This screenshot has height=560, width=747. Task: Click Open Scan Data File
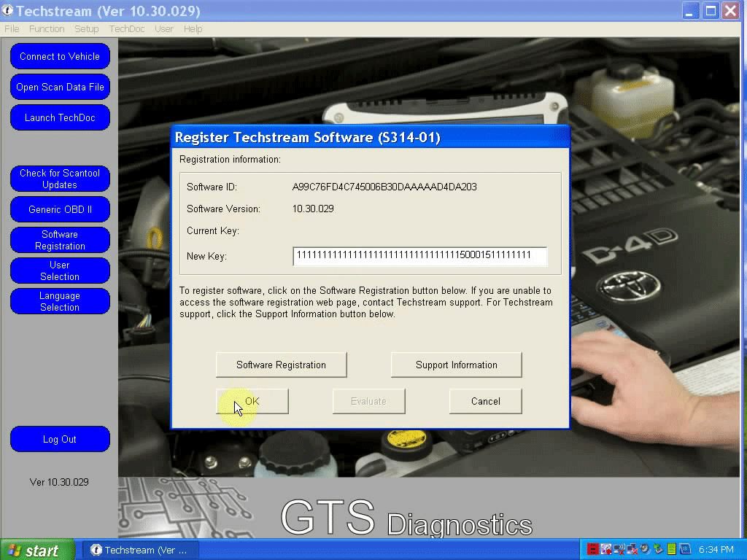click(60, 87)
